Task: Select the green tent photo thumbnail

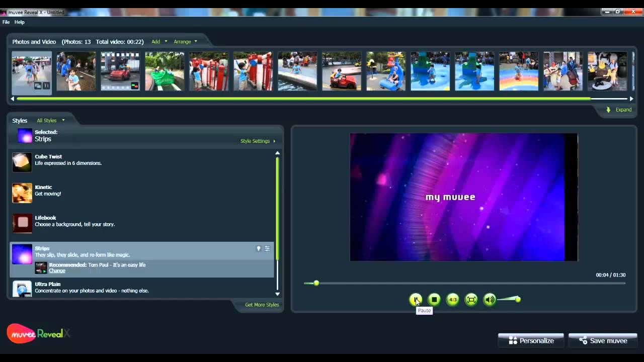Action: [165, 71]
